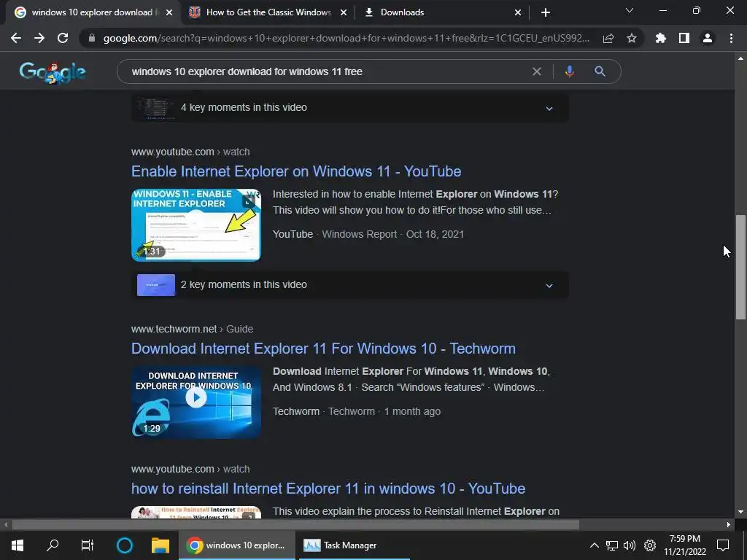Open a new browser tab
Screen dimensions: 747x560
click(546, 12)
